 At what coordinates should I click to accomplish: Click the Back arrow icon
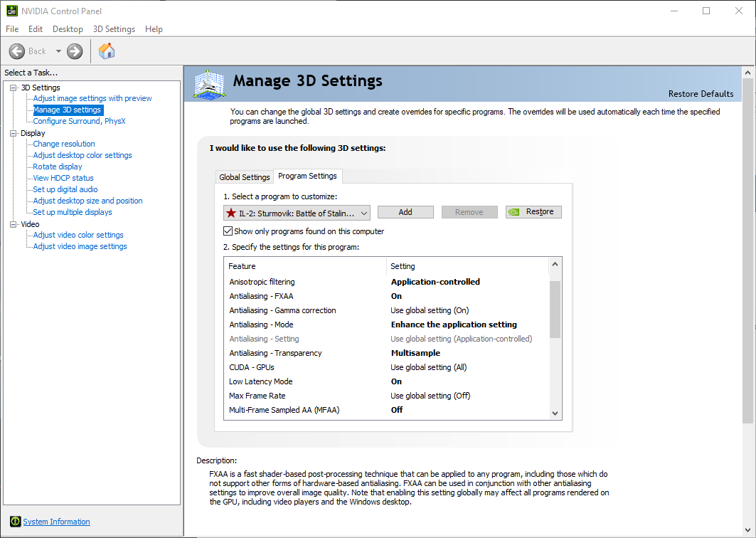click(x=17, y=51)
